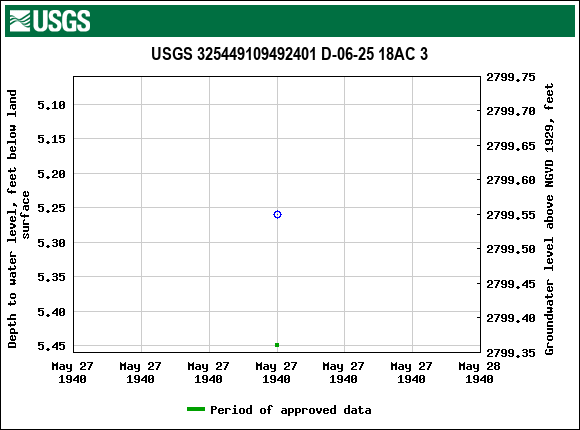This screenshot has width=580, height=430.
Task: Click the left axis value 5.10
Action: [x=51, y=105]
